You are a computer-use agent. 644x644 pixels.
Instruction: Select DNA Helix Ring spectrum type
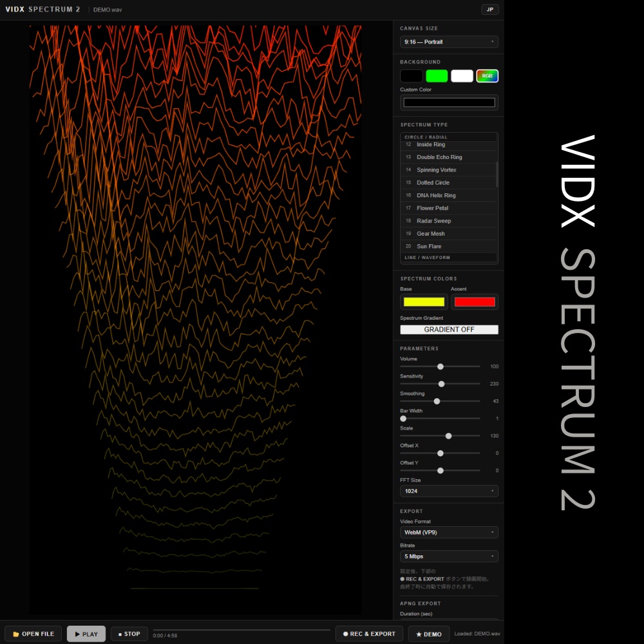click(x=448, y=196)
